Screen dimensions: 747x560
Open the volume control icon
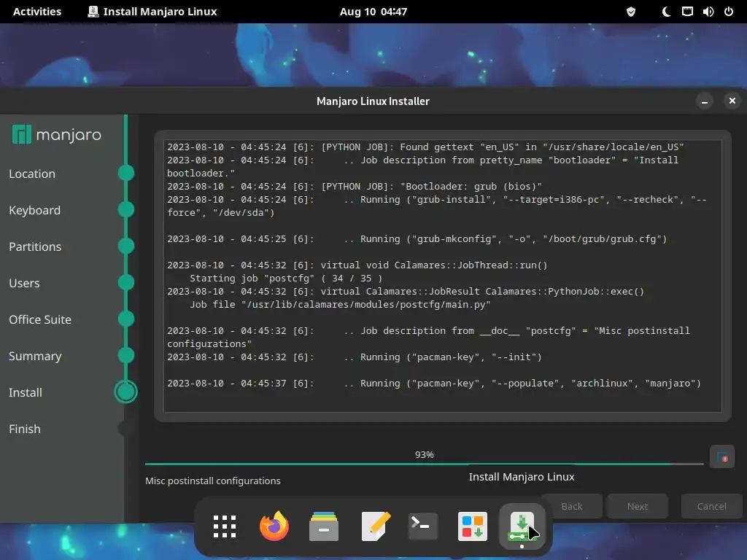click(x=708, y=12)
